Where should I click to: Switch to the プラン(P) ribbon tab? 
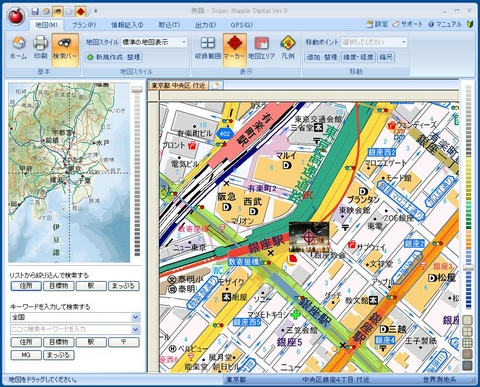[x=84, y=25]
